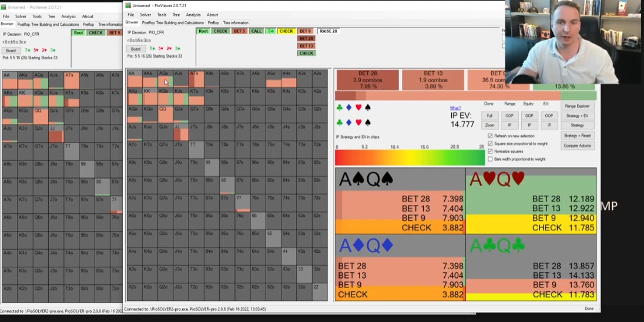The width and height of the screenshot is (644, 322).
Task: Show Equity for OOP
Action: pos(529,116)
